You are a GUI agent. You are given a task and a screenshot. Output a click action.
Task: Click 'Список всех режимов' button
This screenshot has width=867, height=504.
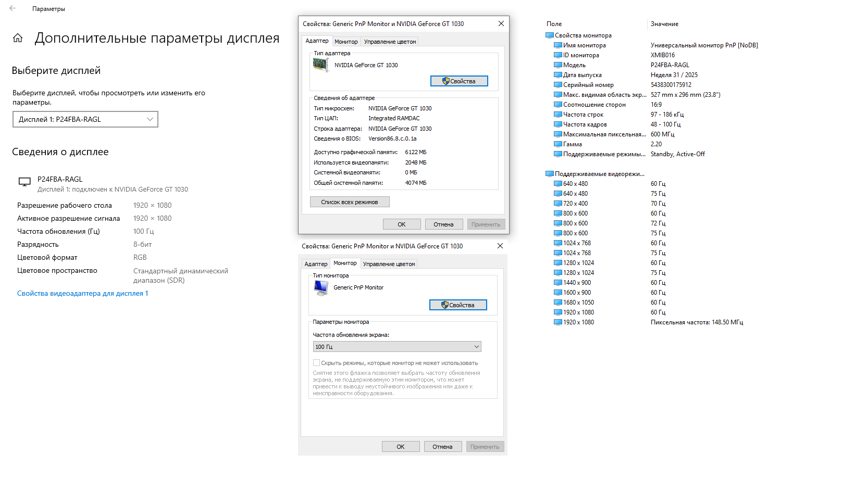(350, 202)
